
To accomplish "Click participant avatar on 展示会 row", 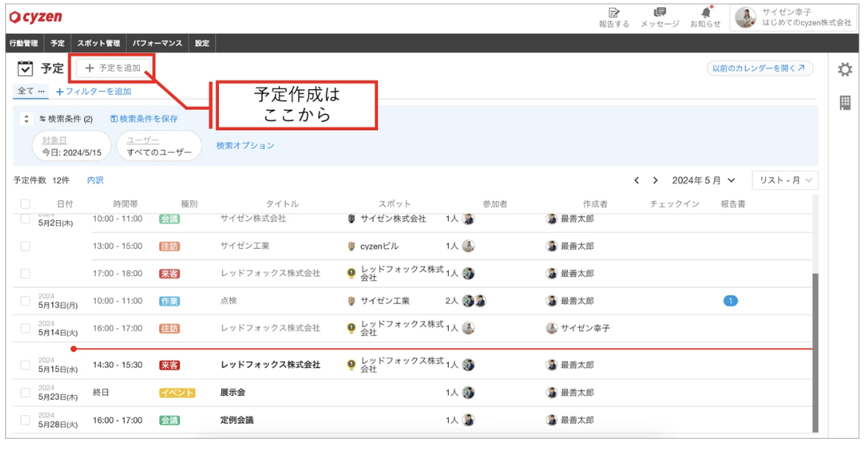I will tap(469, 393).
